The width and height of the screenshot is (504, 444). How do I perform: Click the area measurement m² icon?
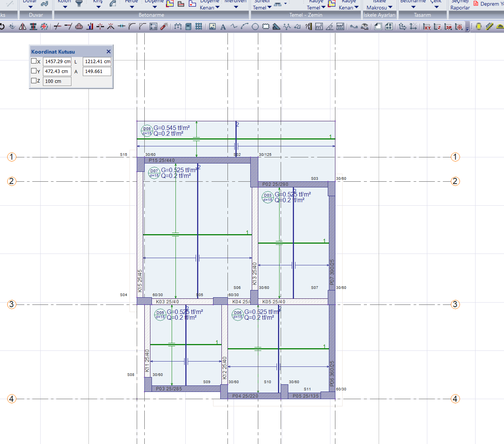[x=319, y=27]
